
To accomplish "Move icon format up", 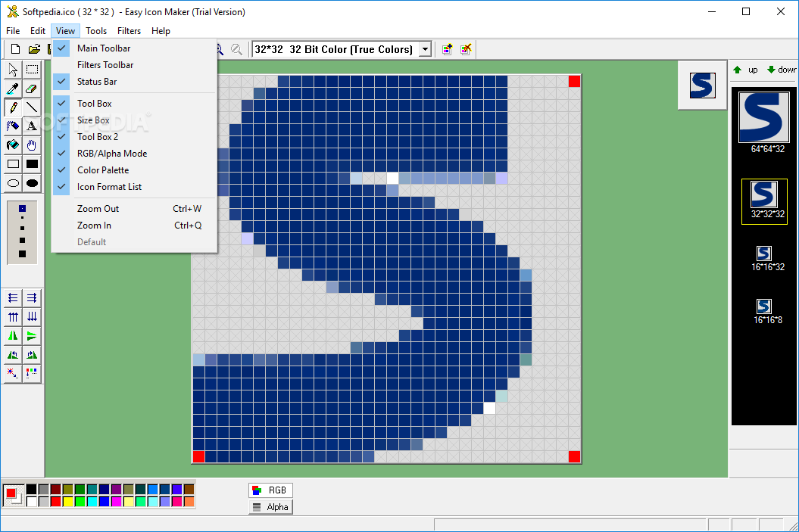I will coord(745,70).
